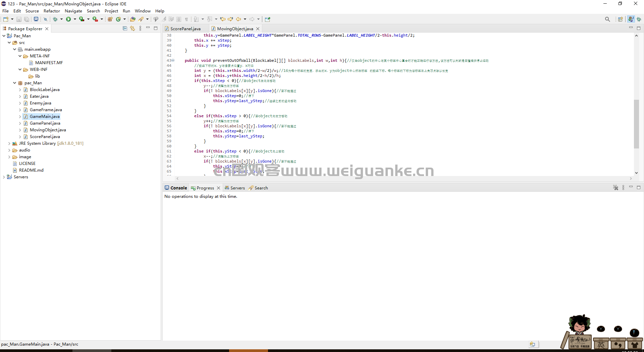Toggle Link with Editor in Package Explorer
Image resolution: width=644 pixels, height=352 pixels.
pyautogui.click(x=132, y=29)
